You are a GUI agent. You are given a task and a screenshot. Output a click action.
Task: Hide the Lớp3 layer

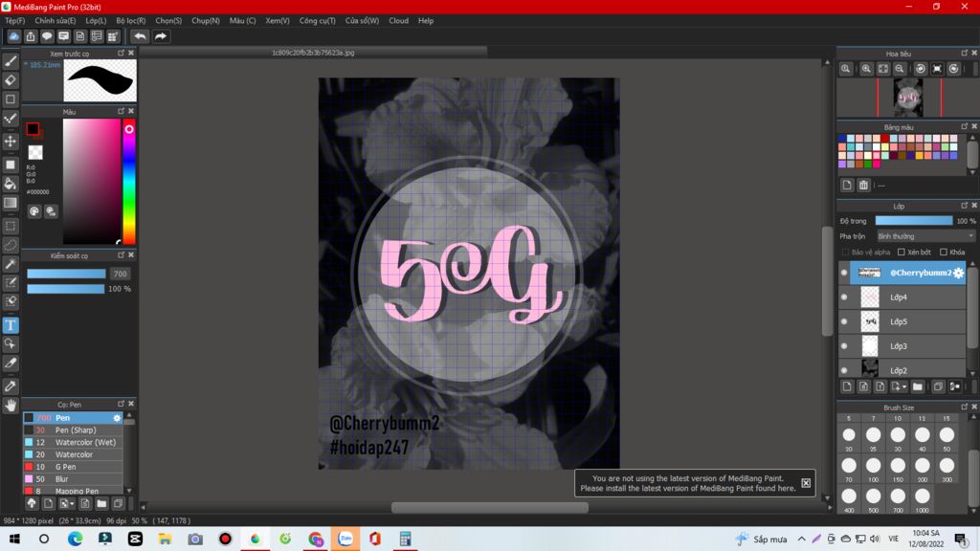coord(844,346)
